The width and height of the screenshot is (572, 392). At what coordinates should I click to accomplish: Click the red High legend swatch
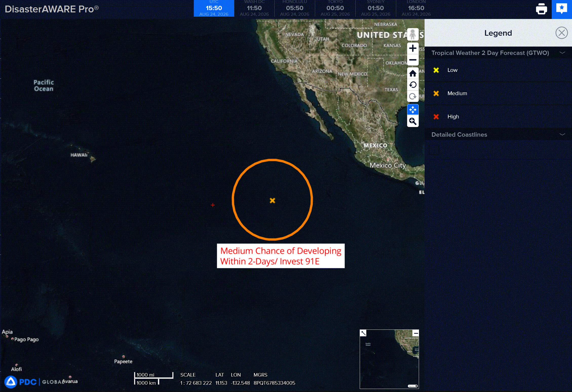[436, 117]
